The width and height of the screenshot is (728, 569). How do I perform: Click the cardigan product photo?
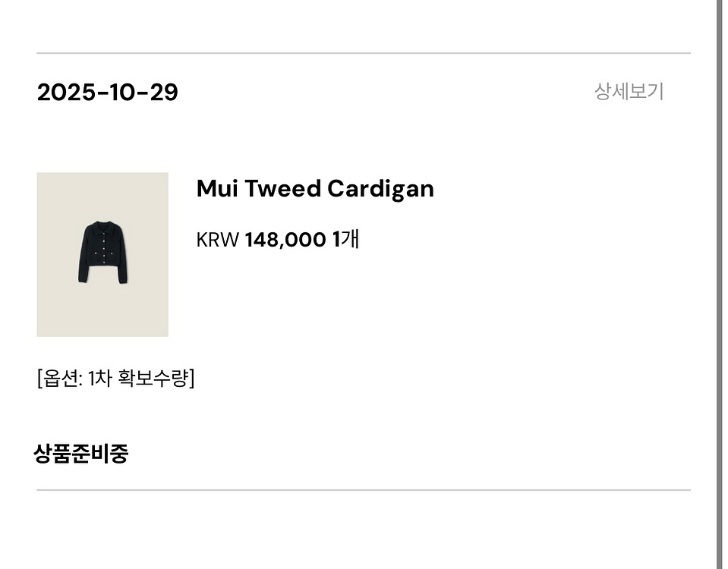pos(102,254)
